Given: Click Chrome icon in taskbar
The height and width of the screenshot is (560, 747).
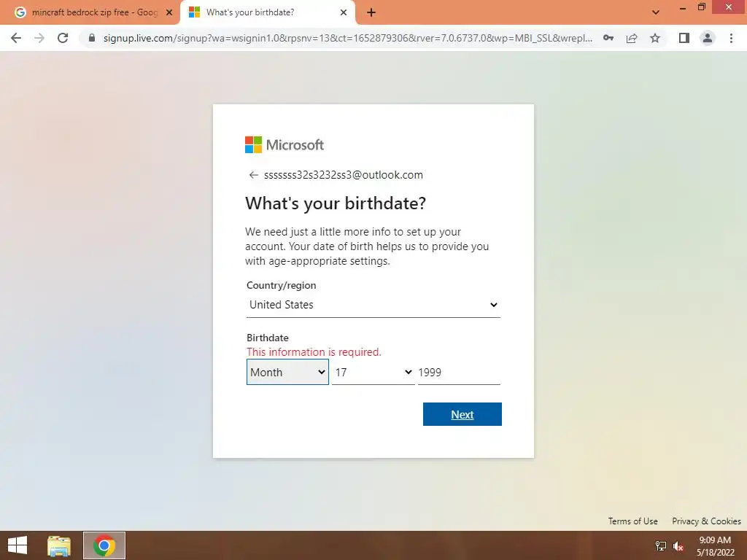Looking at the screenshot, I should [104, 545].
